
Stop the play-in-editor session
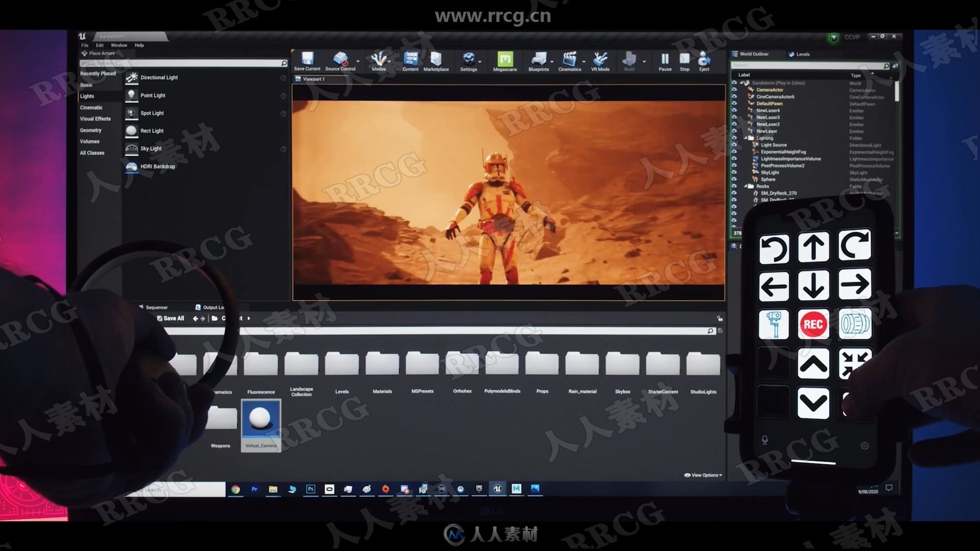[684, 61]
